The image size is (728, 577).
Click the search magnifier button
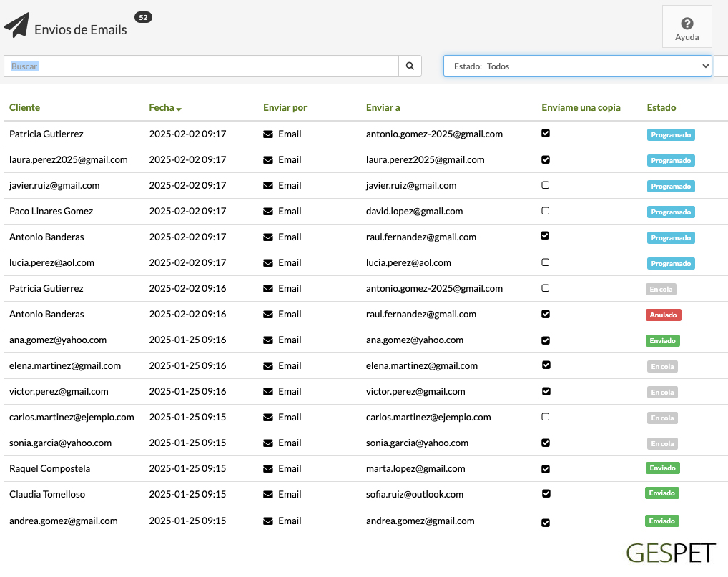tap(410, 66)
